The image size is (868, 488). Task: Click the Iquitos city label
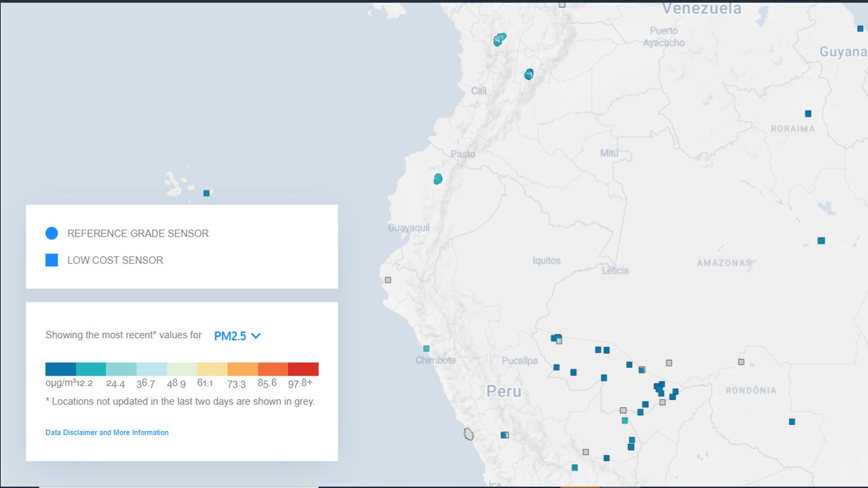coord(547,260)
